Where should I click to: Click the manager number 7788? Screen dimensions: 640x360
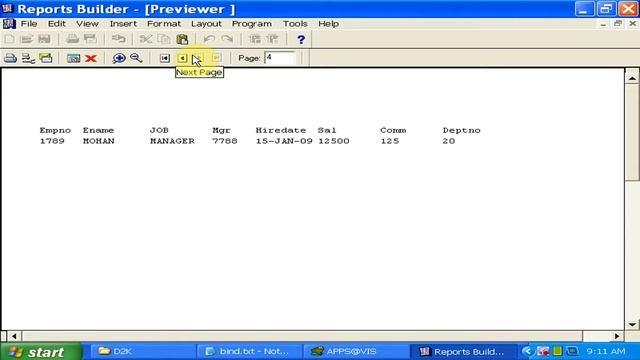pyautogui.click(x=224, y=141)
